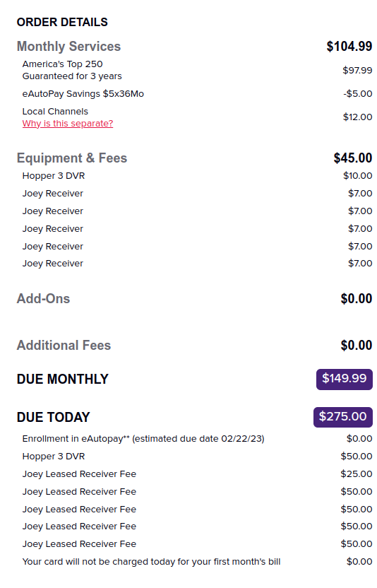Screen dimensions: 377x588
Task: Click the last Joey Receiver $7.00 line
Action: (197, 263)
